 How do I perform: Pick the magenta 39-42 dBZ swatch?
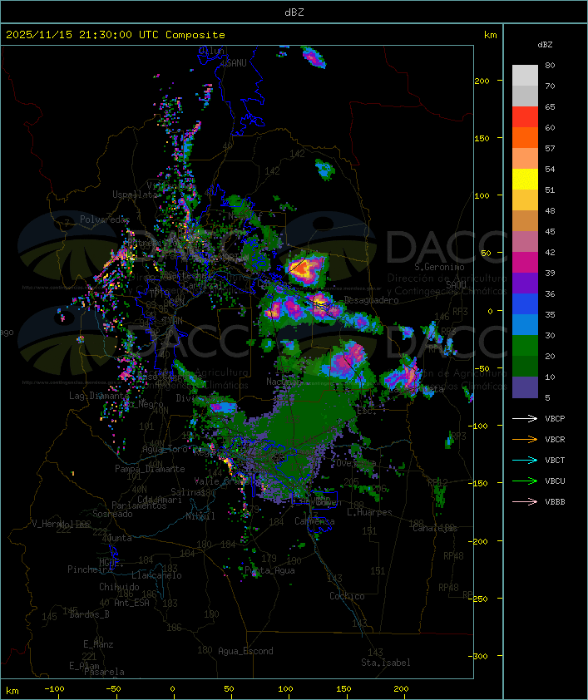525,262
